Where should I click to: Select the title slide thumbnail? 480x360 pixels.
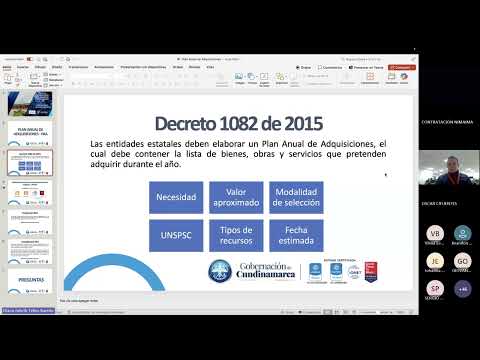click(x=30, y=104)
